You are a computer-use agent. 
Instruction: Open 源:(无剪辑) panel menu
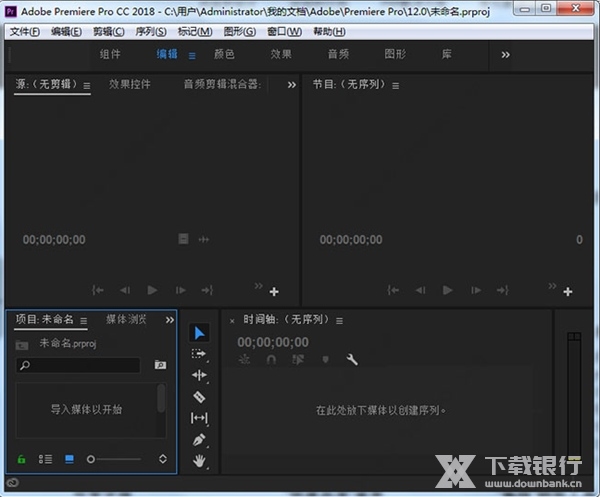[x=87, y=86]
